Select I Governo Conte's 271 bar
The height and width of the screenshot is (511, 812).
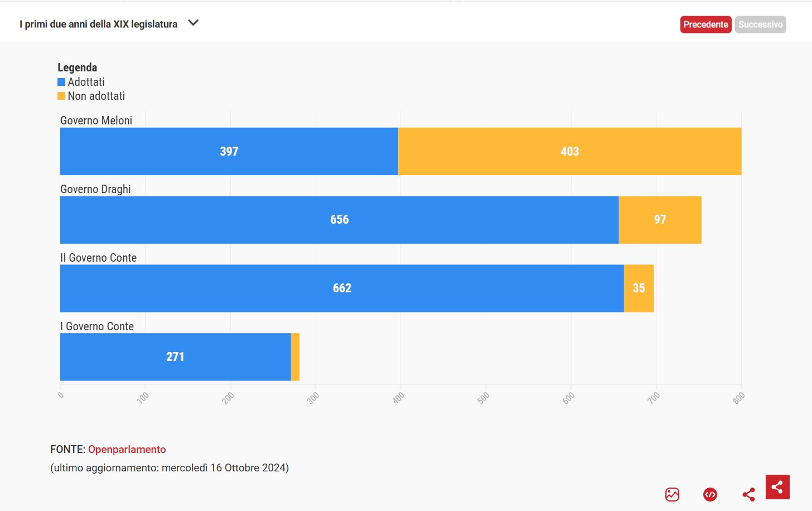coord(175,357)
